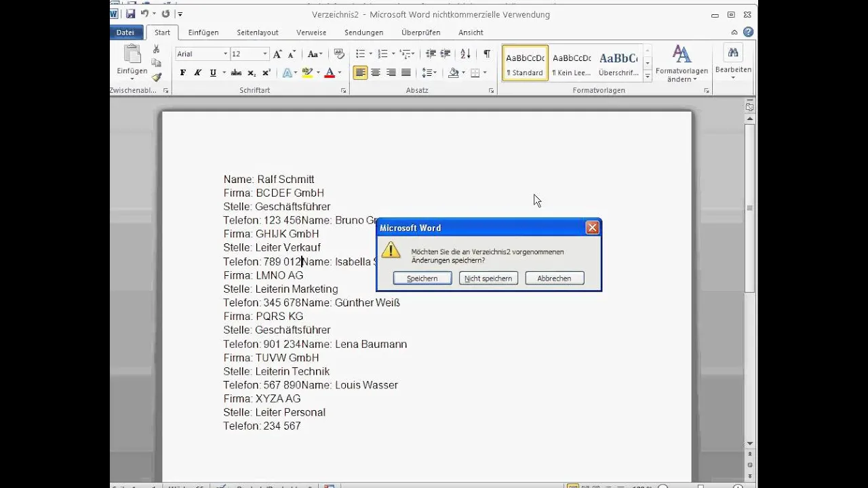Click the Grow Font icon

click(x=277, y=54)
